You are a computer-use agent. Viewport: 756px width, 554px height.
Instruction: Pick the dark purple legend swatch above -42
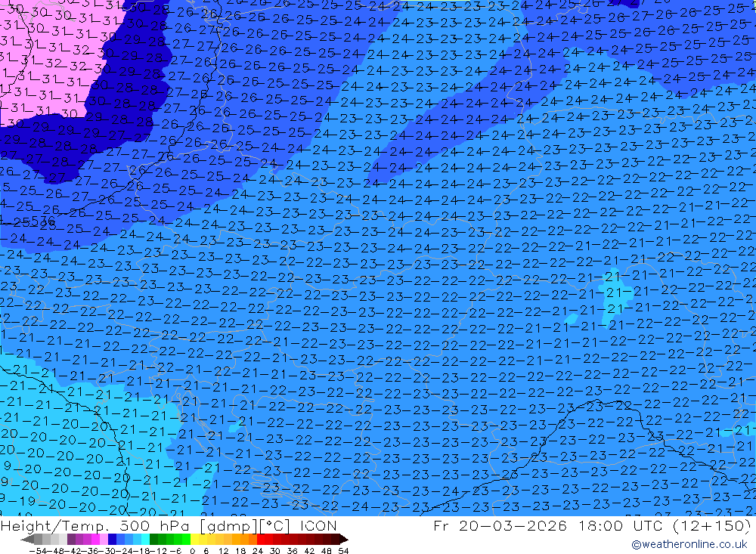click(x=71, y=540)
